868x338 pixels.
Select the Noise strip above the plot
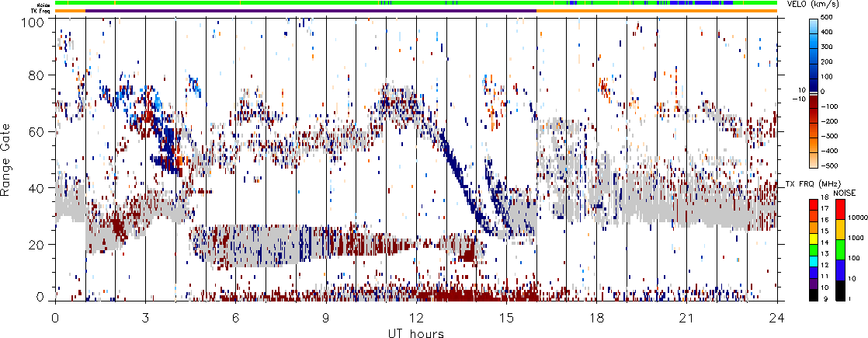[x=416, y=3]
